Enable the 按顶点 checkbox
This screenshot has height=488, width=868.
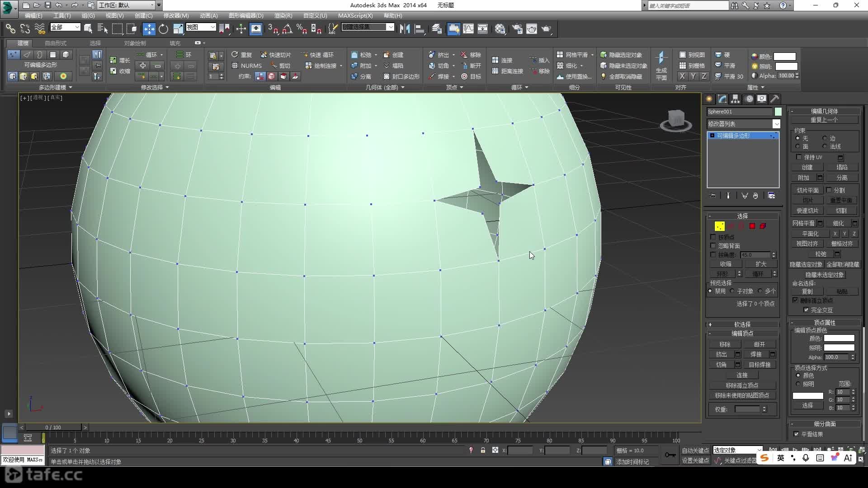713,237
